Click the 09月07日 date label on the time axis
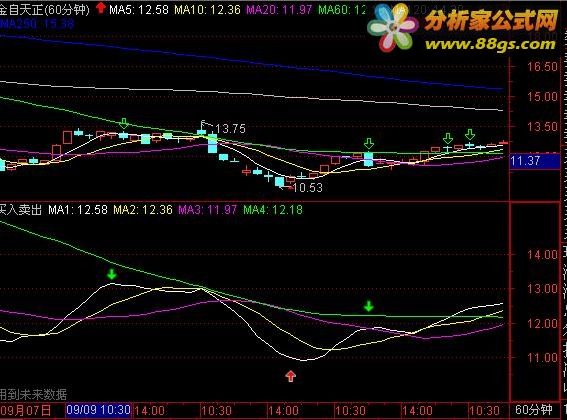Viewport: 567px width, 420px height. [x=26, y=411]
